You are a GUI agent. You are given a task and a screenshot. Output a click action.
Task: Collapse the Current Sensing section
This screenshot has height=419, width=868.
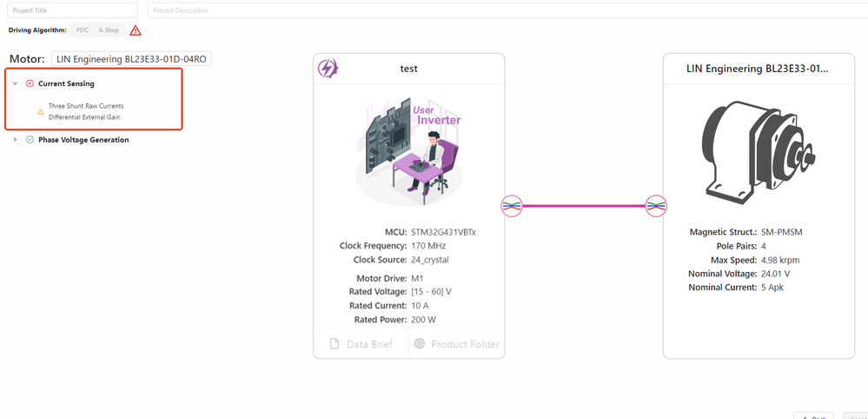[x=15, y=83]
